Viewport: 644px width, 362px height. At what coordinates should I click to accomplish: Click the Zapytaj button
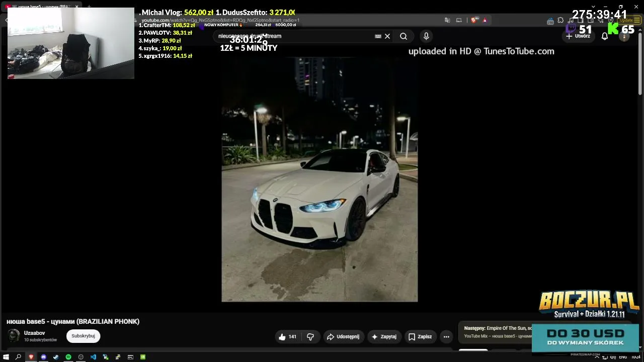point(384,337)
